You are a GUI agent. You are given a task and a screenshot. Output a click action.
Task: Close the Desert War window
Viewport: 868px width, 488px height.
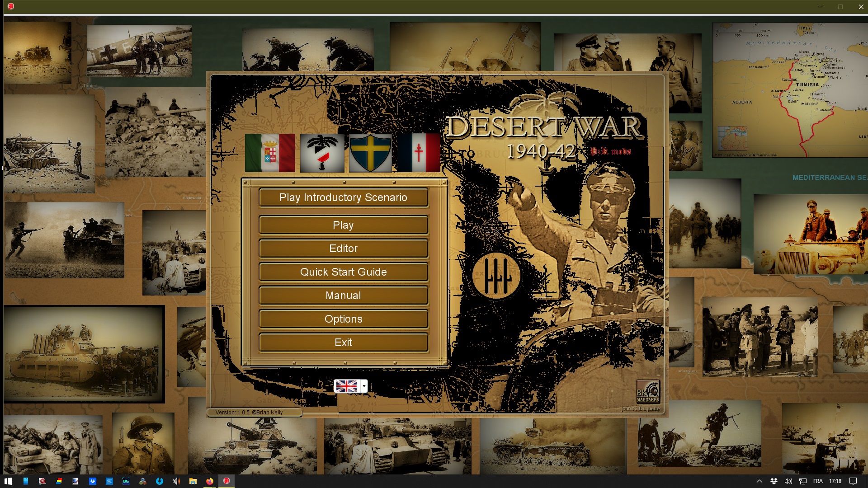(x=861, y=7)
